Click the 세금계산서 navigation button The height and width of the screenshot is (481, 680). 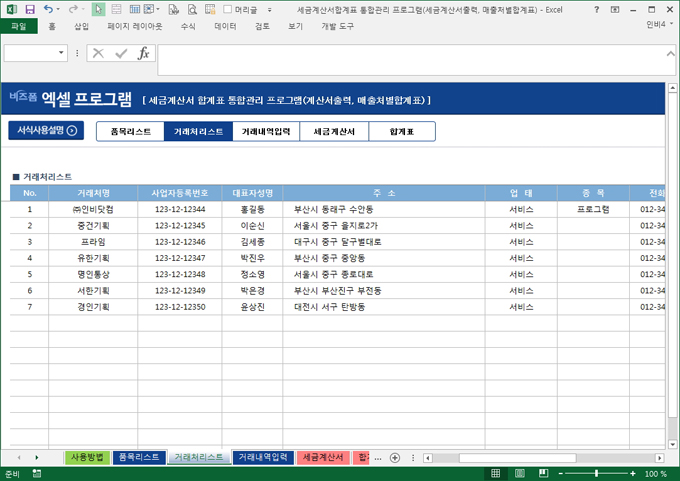click(x=334, y=131)
